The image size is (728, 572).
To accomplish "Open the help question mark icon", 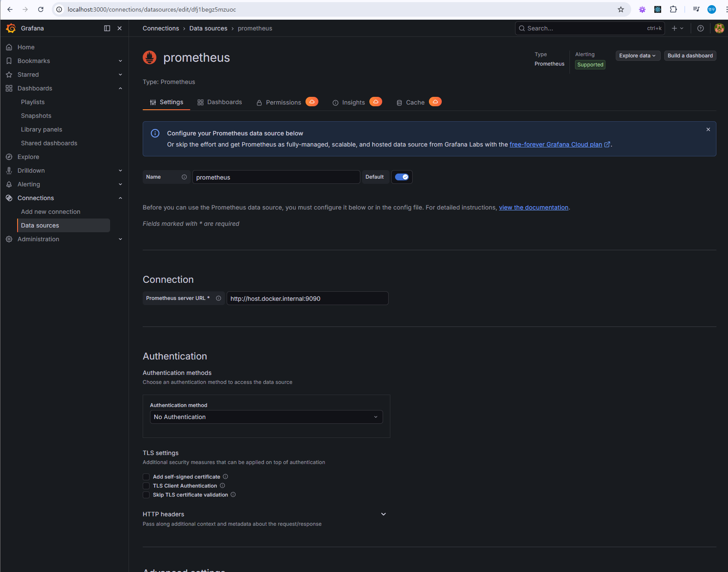I will coord(701,28).
